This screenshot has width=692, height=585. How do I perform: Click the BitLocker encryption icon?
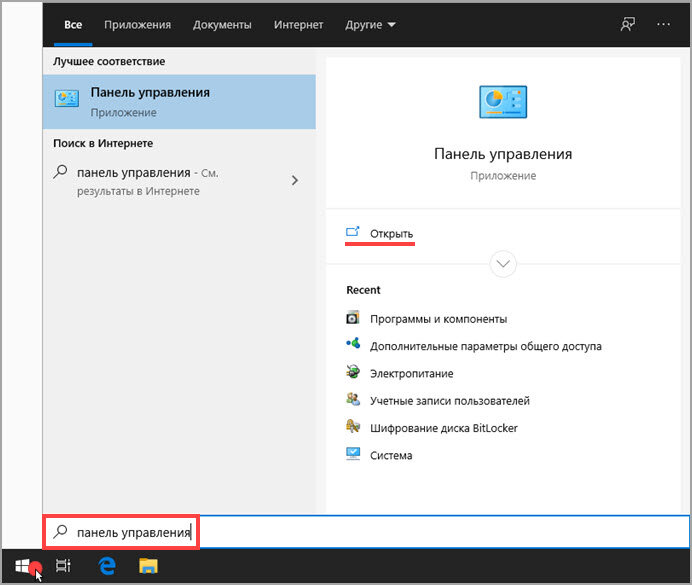(x=353, y=427)
